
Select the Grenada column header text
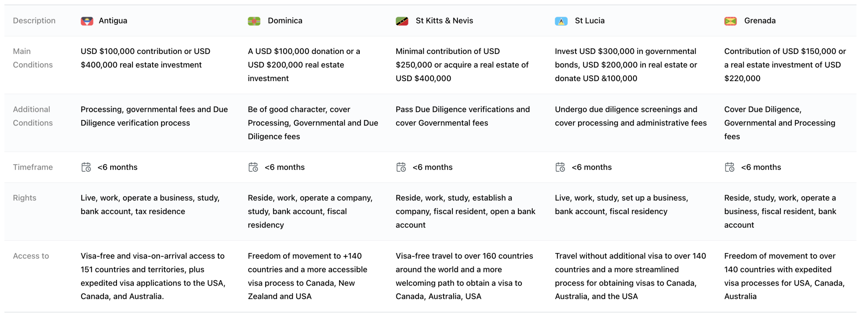(x=759, y=21)
